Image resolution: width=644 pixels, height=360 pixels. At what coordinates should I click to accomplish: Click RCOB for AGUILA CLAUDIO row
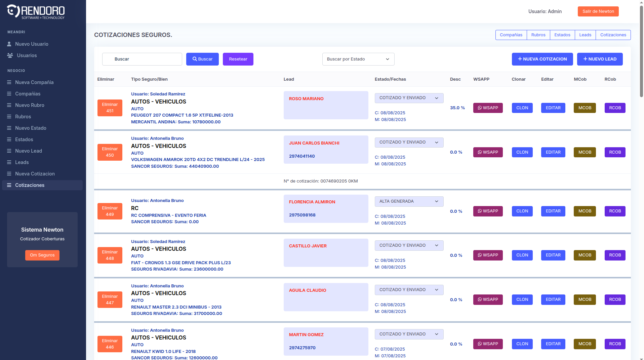pyautogui.click(x=615, y=299)
